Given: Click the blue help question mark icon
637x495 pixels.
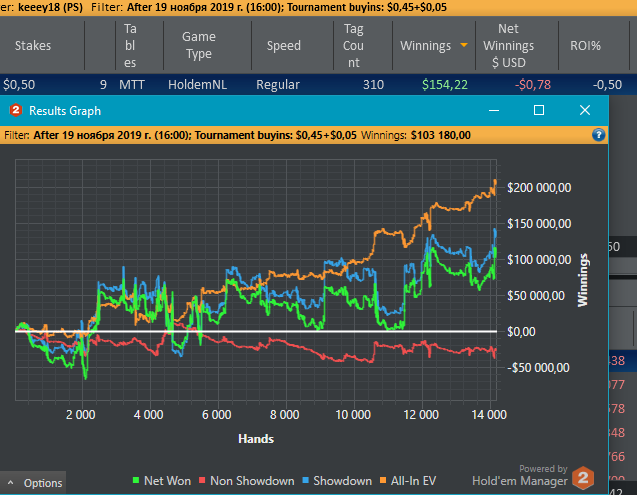Looking at the screenshot, I should (598, 135).
